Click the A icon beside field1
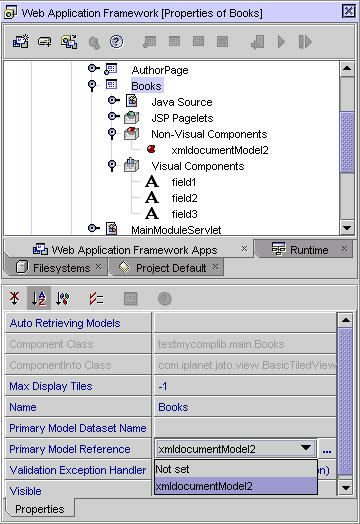The image size is (360, 524). [152, 182]
